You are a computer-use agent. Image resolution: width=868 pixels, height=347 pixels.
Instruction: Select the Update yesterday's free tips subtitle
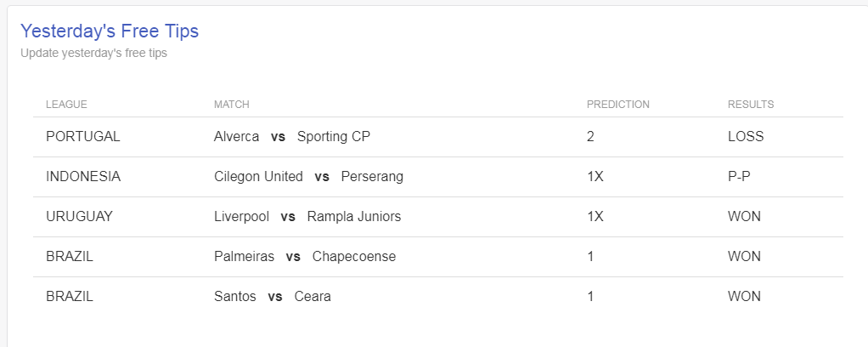(x=93, y=54)
